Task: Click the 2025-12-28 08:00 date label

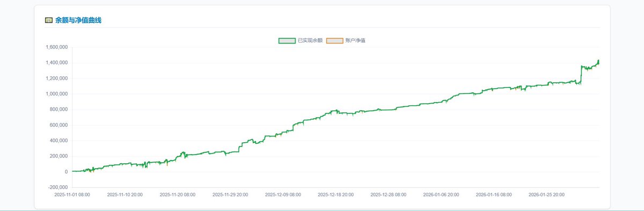Action: [388, 195]
